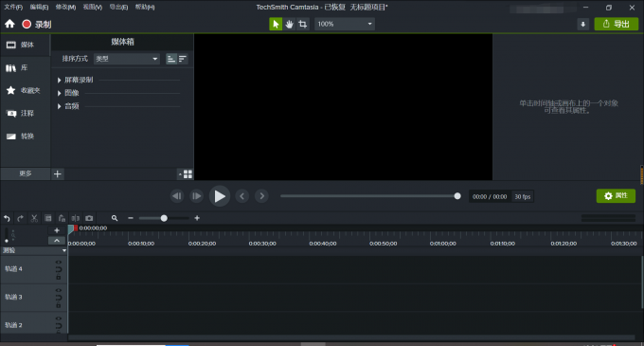644x346 pixels.
Task: Click the green 导出 export button
Action: click(617, 24)
